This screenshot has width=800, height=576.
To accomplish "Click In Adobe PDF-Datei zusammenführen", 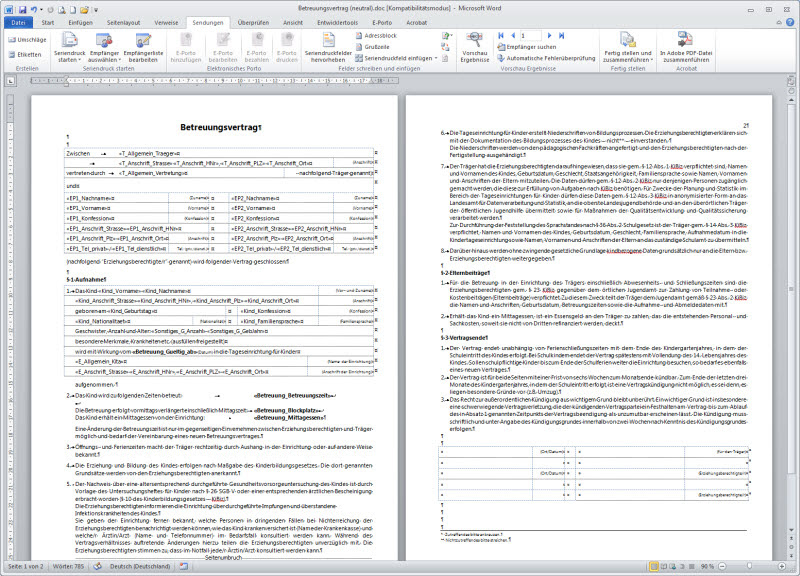I will tap(685, 47).
